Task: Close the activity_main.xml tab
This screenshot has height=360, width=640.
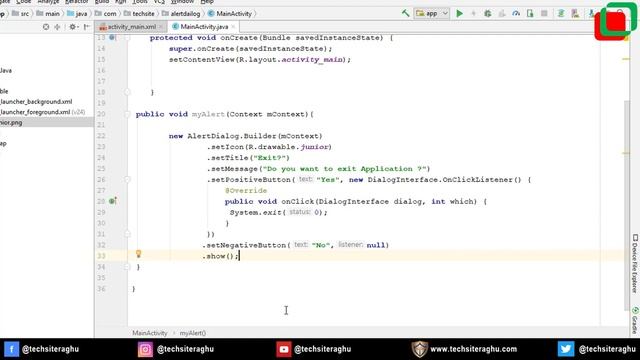Action: click(161, 27)
